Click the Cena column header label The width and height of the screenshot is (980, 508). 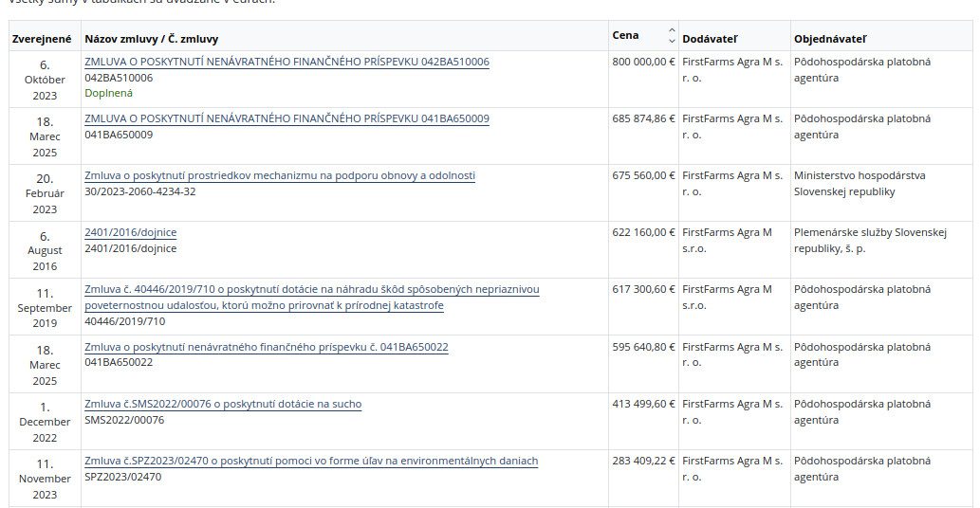pyautogui.click(x=625, y=36)
